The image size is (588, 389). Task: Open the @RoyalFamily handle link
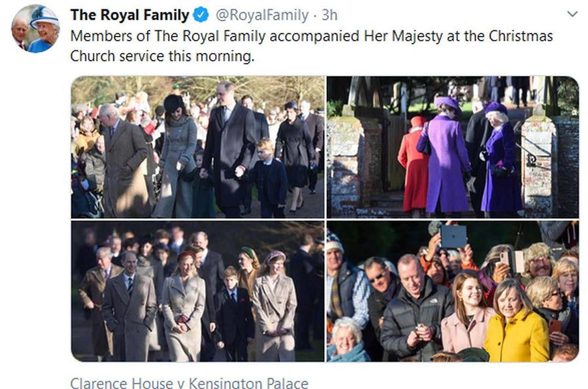tap(262, 15)
